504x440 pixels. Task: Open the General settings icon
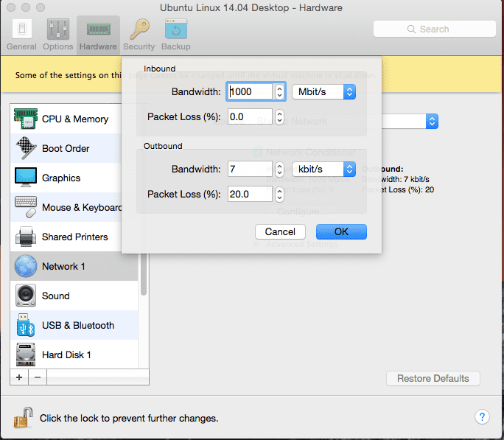tap(22, 29)
